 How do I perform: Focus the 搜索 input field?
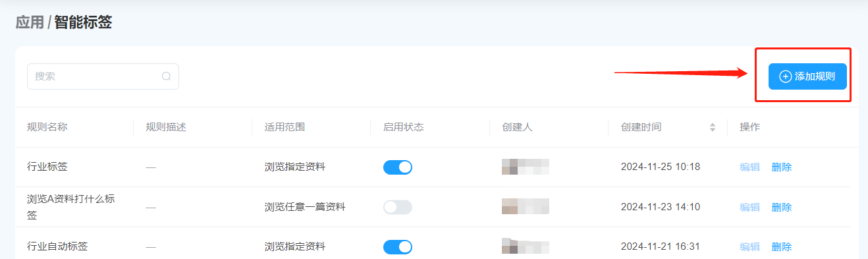[x=103, y=76]
